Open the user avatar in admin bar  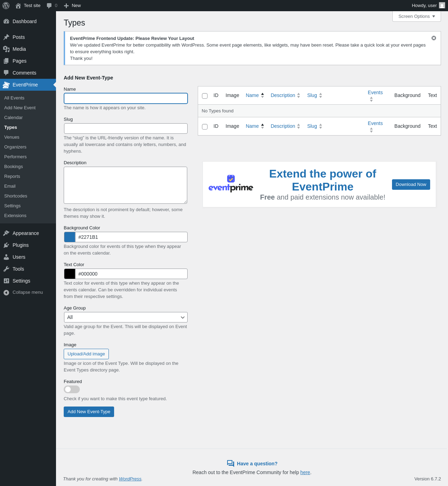click(442, 6)
